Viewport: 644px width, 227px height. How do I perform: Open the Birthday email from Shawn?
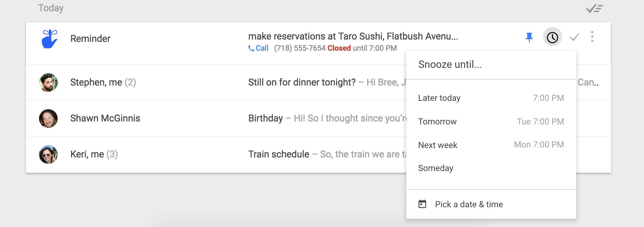[266, 118]
